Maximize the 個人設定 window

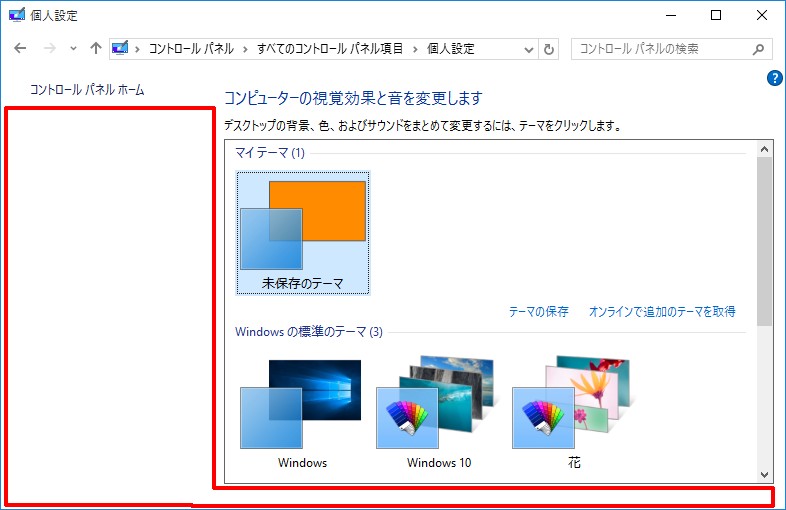pyautogui.click(x=716, y=16)
